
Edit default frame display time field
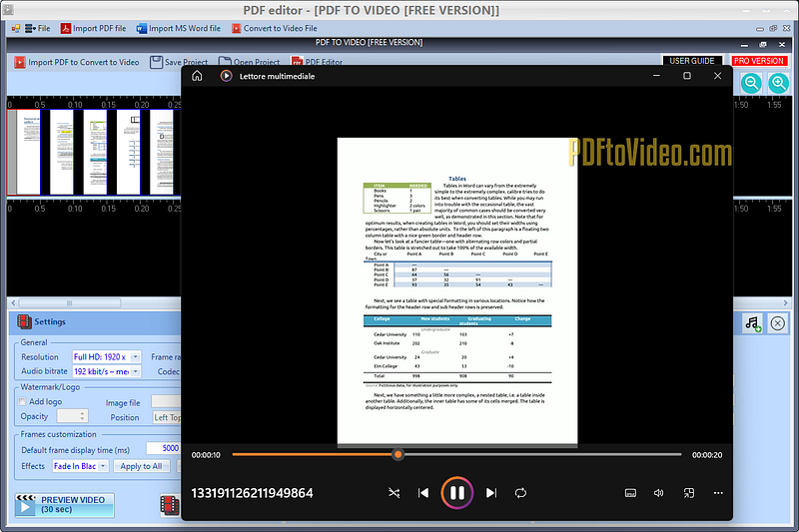164,448
